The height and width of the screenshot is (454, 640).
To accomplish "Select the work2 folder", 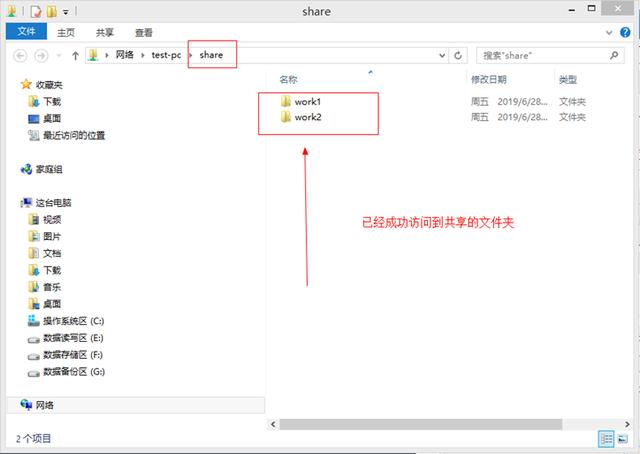I will pyautogui.click(x=301, y=117).
